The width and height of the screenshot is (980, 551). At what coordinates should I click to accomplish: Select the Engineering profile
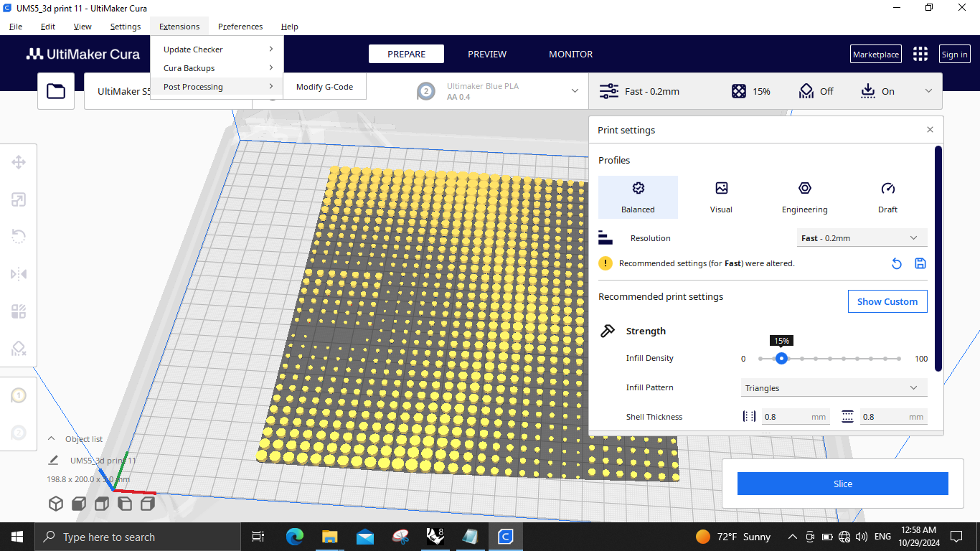tap(804, 197)
